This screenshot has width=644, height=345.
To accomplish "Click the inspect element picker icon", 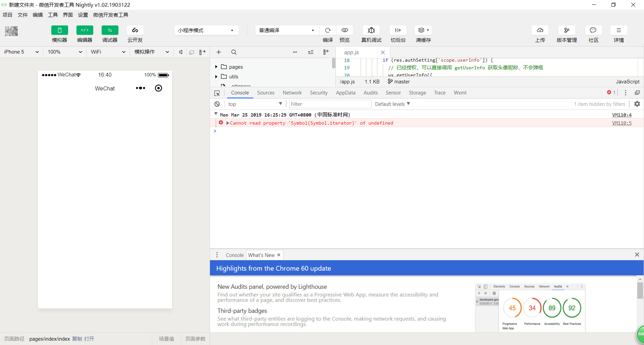I will click(217, 93).
